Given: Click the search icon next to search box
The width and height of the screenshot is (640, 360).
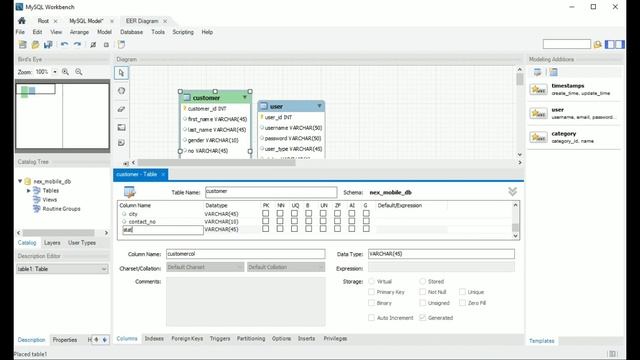Looking at the screenshot, I should coord(598,44).
